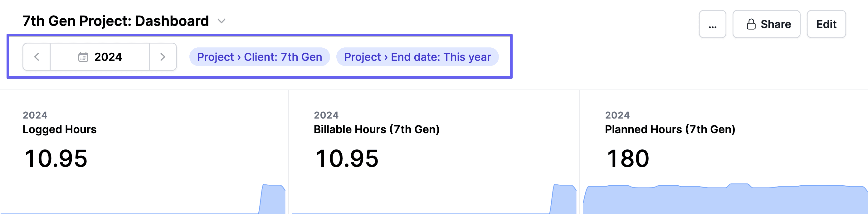Click the previous year chevron arrow
Screen dimensions: 868x214
tap(37, 57)
